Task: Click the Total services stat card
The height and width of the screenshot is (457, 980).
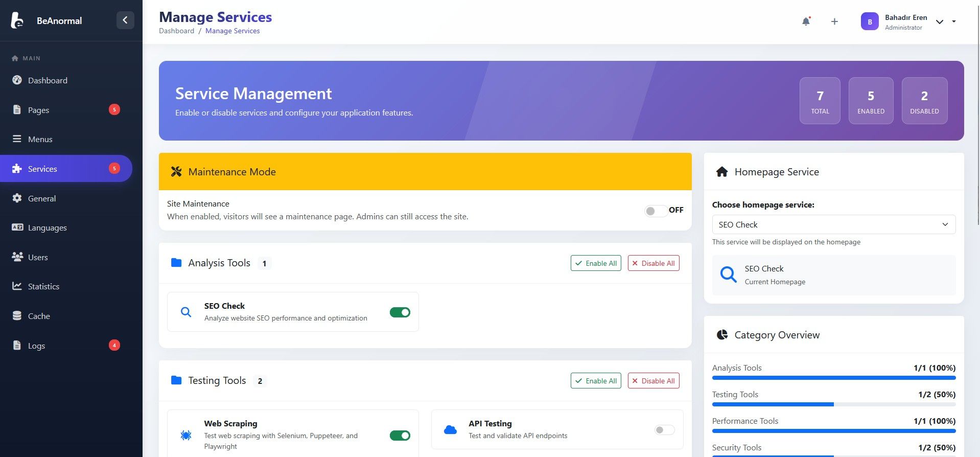Action: coord(820,101)
